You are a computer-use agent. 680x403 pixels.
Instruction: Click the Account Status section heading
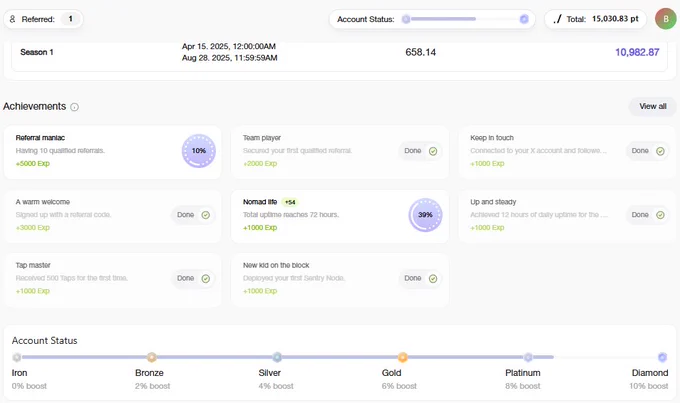(x=45, y=341)
